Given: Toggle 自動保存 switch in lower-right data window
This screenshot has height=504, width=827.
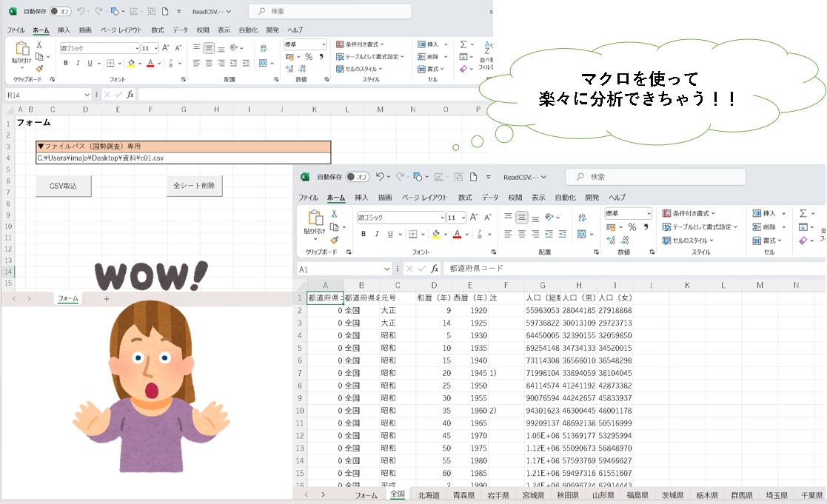Looking at the screenshot, I should click(x=358, y=177).
